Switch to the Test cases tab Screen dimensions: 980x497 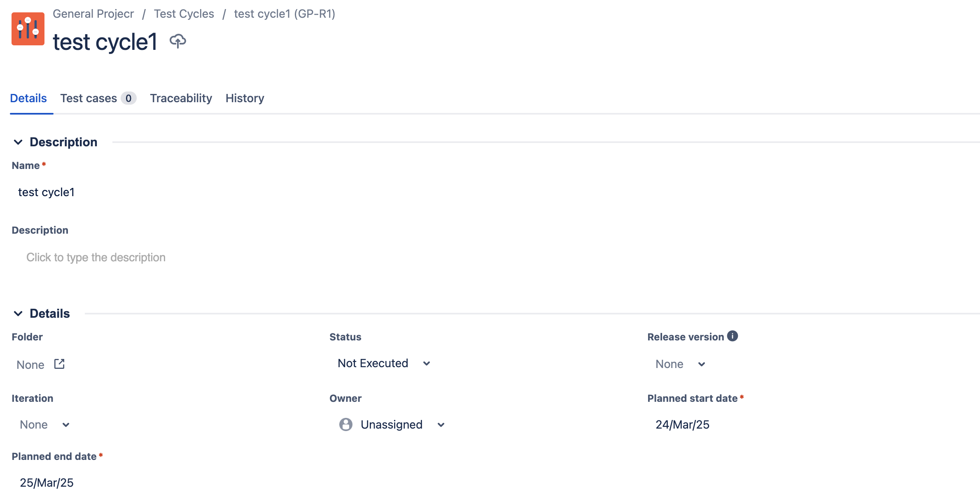tap(89, 98)
